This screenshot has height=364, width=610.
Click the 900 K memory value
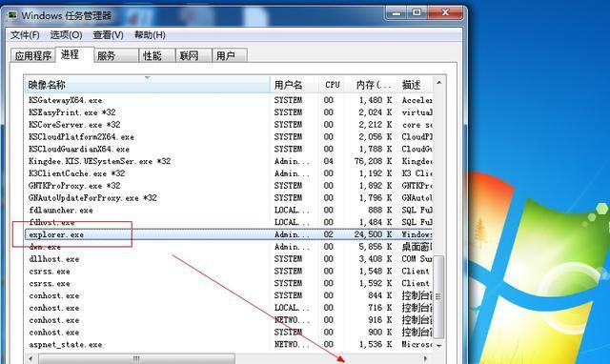379,333
